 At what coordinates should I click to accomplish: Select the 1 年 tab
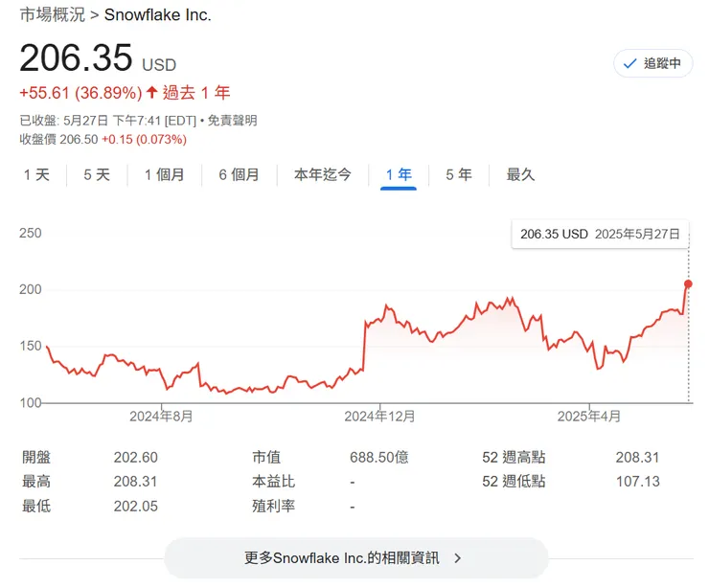pyautogui.click(x=399, y=175)
